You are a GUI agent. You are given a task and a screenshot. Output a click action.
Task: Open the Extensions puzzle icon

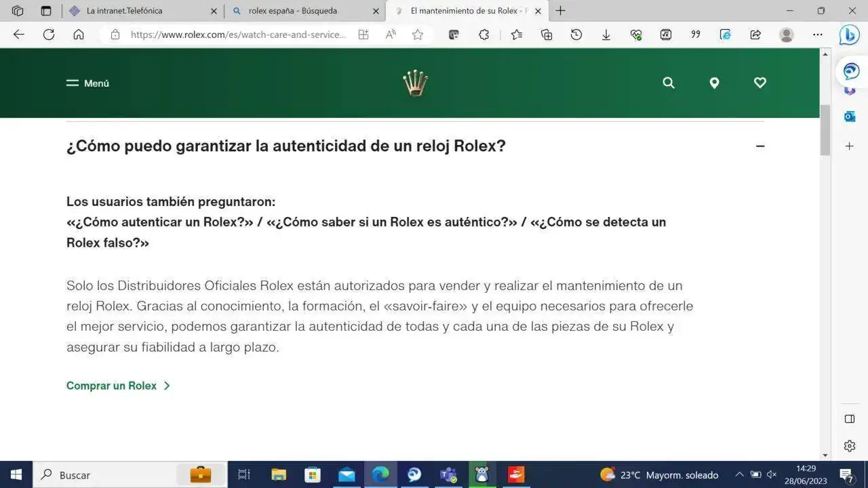[x=484, y=35]
